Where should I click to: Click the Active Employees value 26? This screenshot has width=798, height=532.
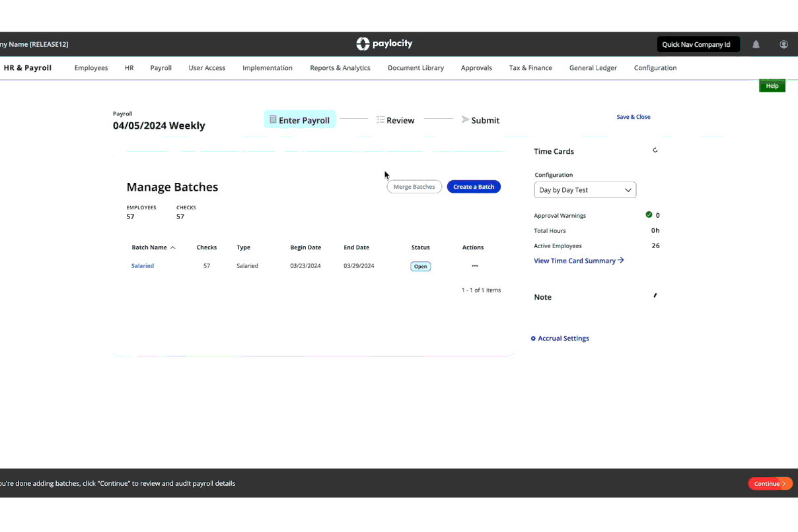click(x=655, y=246)
